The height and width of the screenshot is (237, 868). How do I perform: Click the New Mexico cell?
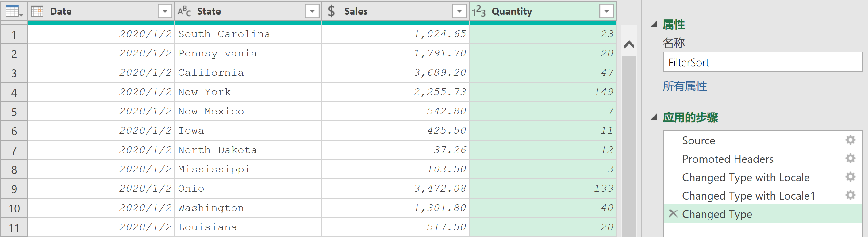click(x=248, y=111)
